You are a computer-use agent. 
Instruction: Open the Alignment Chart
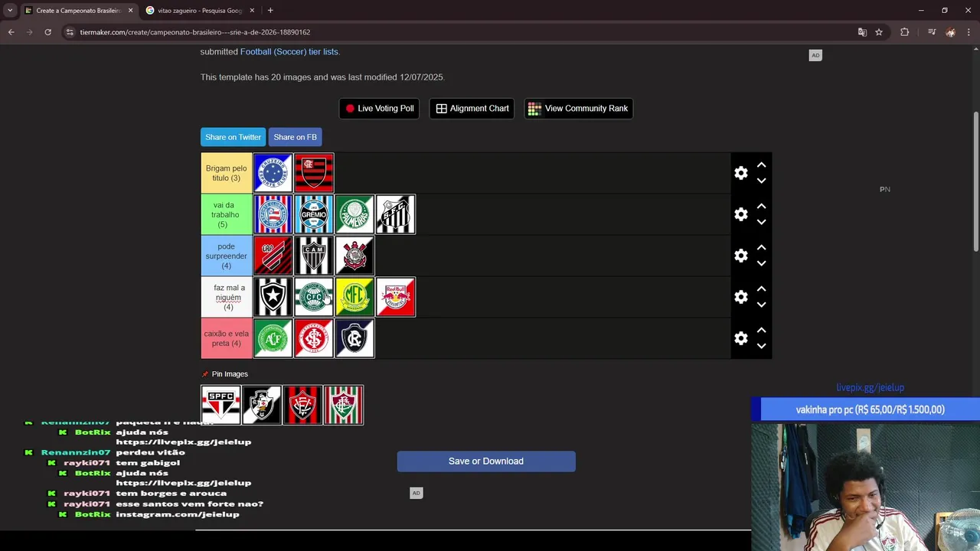coord(472,109)
